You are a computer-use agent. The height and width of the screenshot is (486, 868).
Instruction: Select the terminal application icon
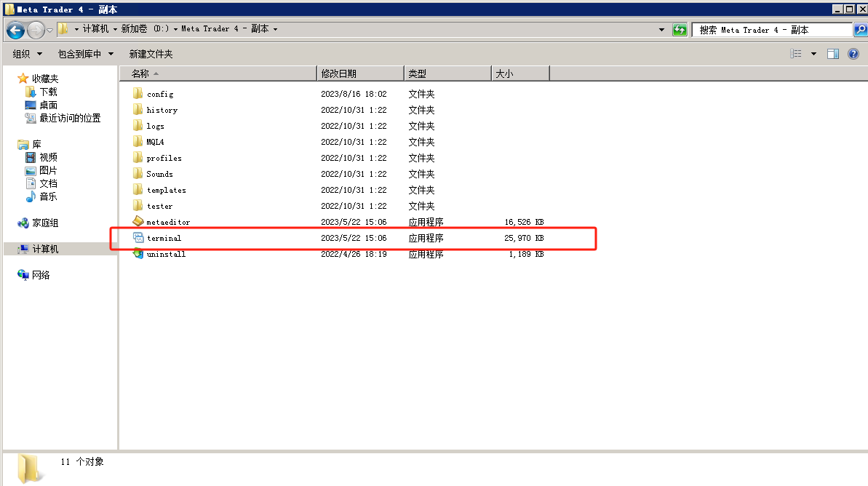click(x=138, y=237)
